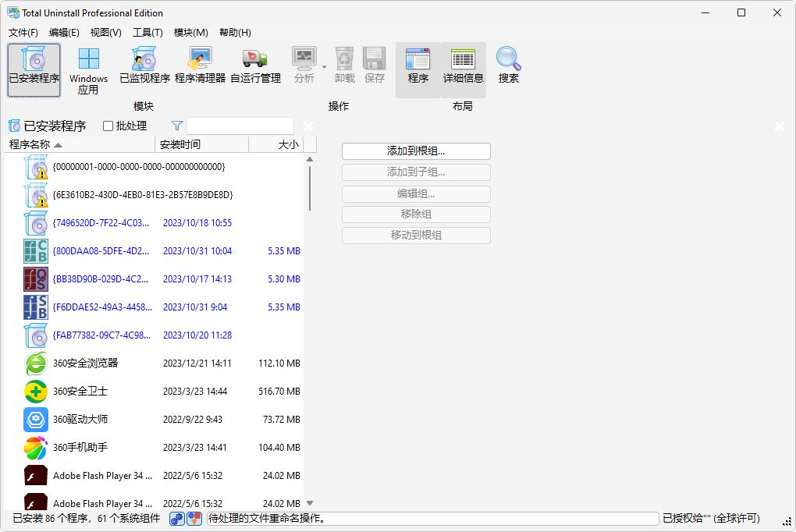Screen dimensions: 796x532
Task: Click the 移动到根组 button
Action: [x=416, y=235]
